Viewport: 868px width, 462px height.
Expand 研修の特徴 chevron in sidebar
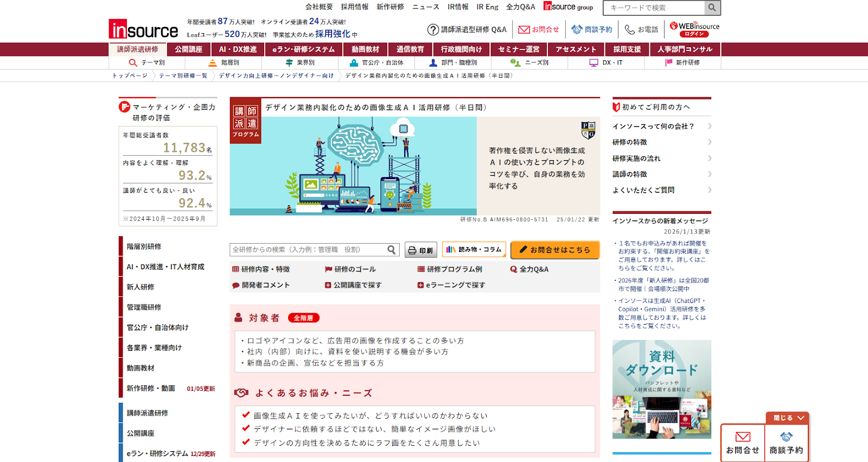710,142
